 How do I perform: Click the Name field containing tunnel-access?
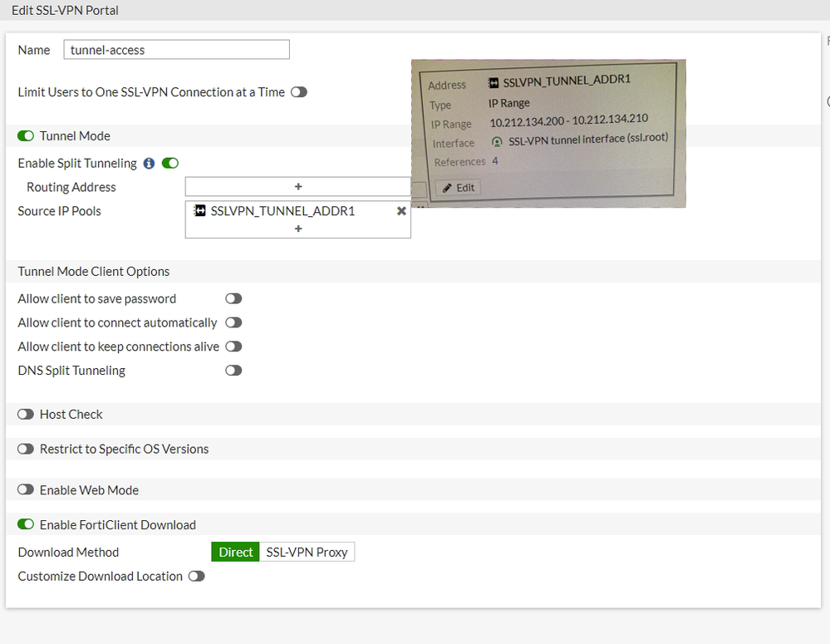point(176,50)
